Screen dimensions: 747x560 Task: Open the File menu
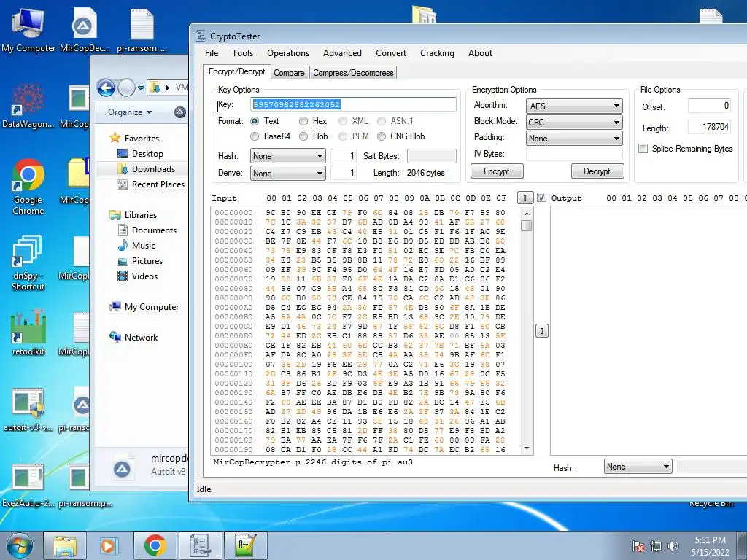212,52
